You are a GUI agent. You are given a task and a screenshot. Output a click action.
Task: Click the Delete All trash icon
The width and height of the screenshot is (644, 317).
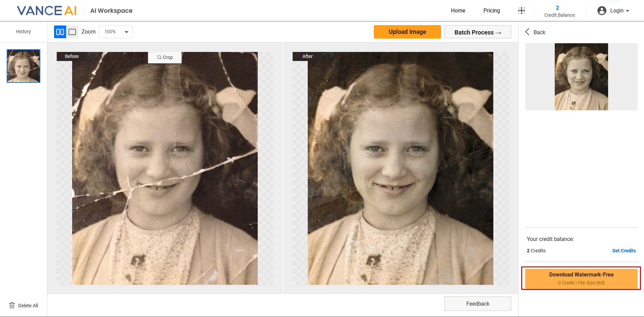(12, 305)
